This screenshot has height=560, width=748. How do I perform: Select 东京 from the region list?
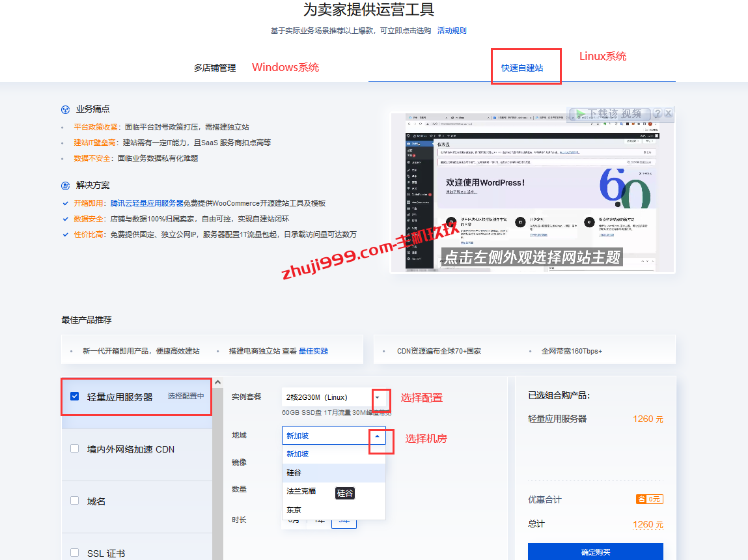click(333, 510)
